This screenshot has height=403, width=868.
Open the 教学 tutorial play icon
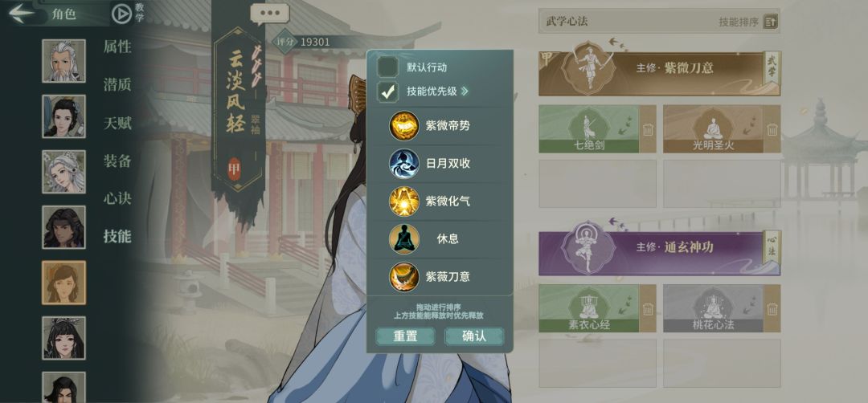[x=121, y=14]
